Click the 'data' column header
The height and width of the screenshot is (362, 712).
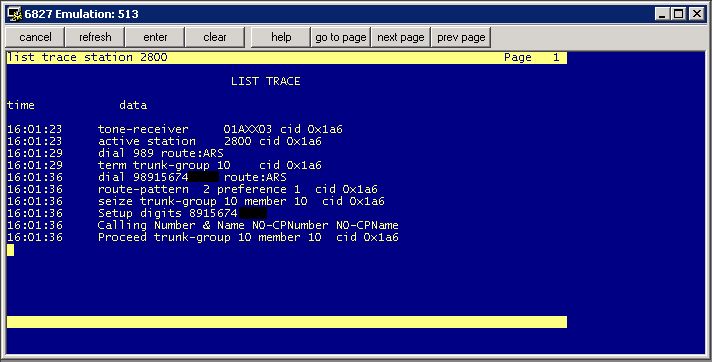[133, 105]
